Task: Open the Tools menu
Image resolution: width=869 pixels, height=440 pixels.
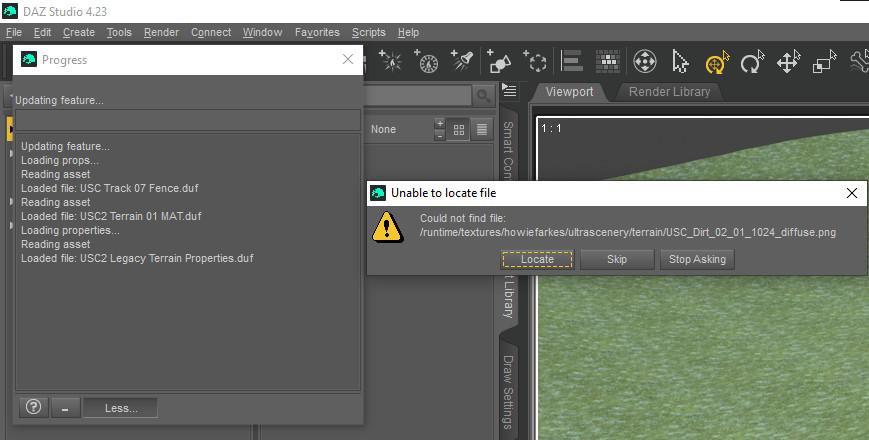Action: coord(119,32)
